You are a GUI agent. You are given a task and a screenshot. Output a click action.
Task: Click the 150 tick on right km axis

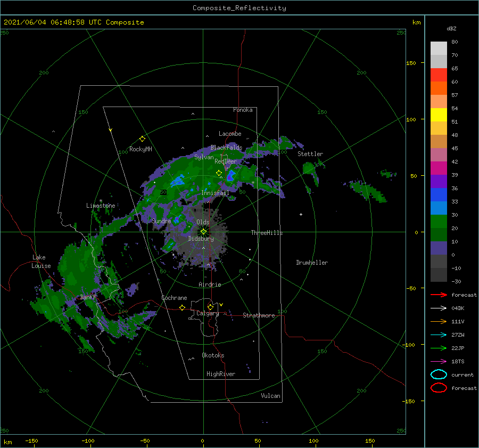pos(411,63)
